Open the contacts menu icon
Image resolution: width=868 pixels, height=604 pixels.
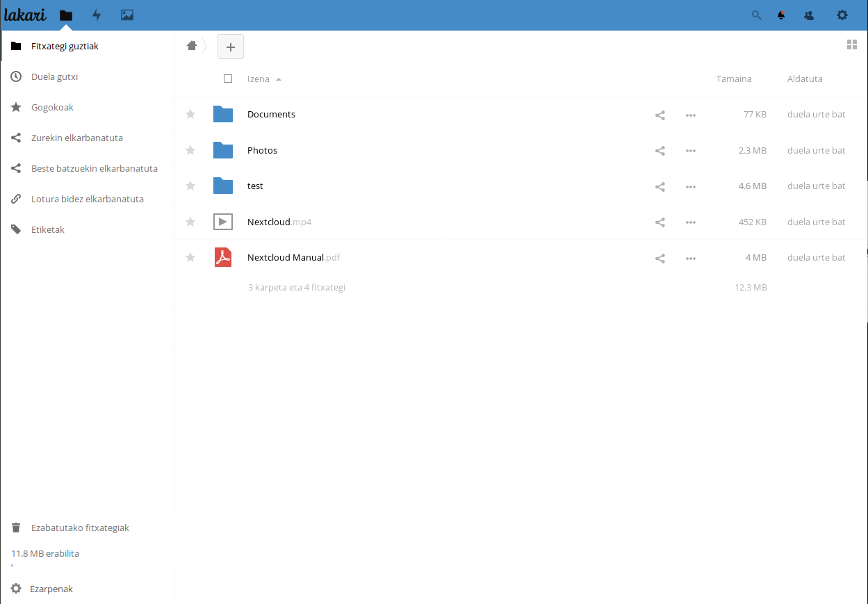pyautogui.click(x=809, y=15)
